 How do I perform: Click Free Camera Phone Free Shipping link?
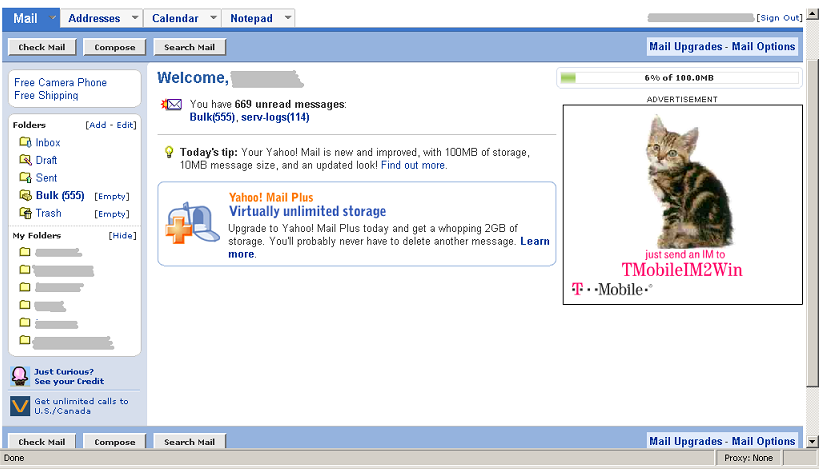point(60,89)
